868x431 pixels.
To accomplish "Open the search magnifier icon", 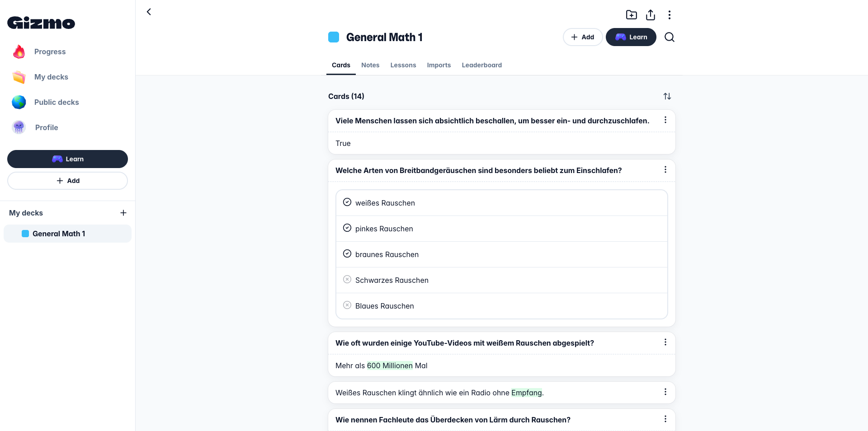I will click(x=669, y=37).
